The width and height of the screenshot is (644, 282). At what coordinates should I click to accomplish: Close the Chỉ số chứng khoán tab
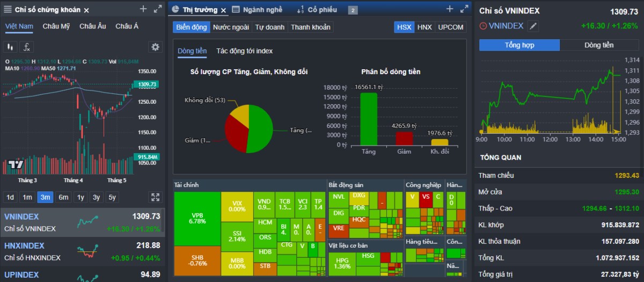click(x=86, y=10)
